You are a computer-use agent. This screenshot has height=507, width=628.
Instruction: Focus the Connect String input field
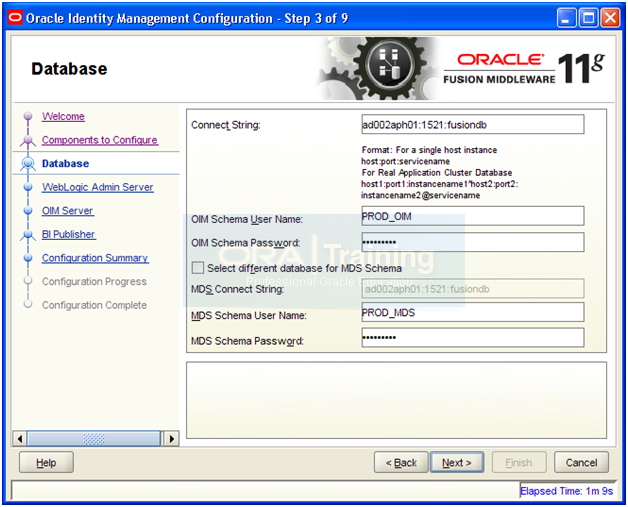pyautogui.click(x=473, y=125)
